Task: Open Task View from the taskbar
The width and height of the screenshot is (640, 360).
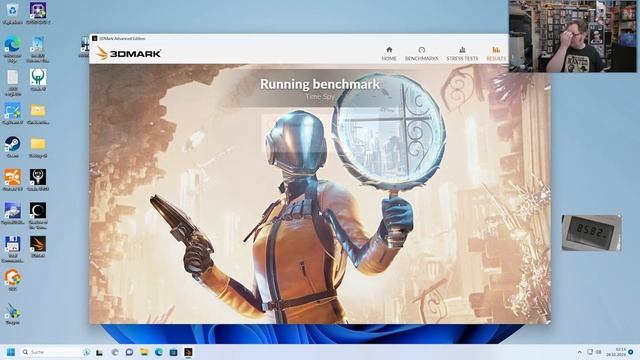Action: pyautogui.click(x=99, y=352)
